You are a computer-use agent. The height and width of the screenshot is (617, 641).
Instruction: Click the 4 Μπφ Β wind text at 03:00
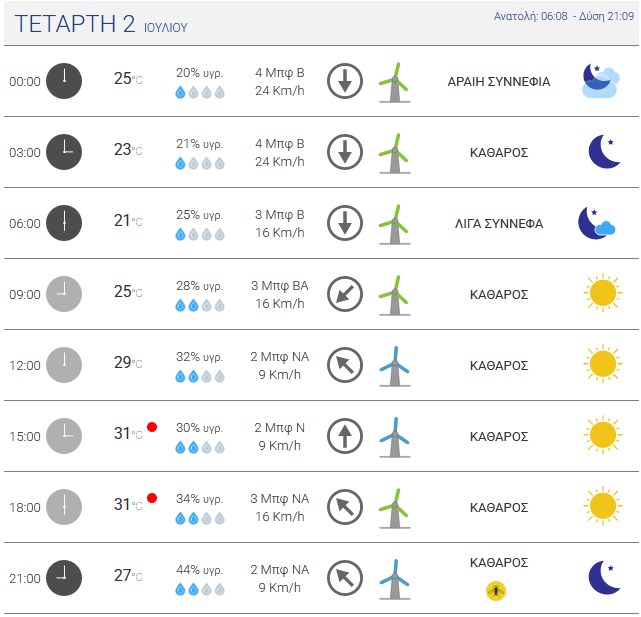click(x=280, y=144)
